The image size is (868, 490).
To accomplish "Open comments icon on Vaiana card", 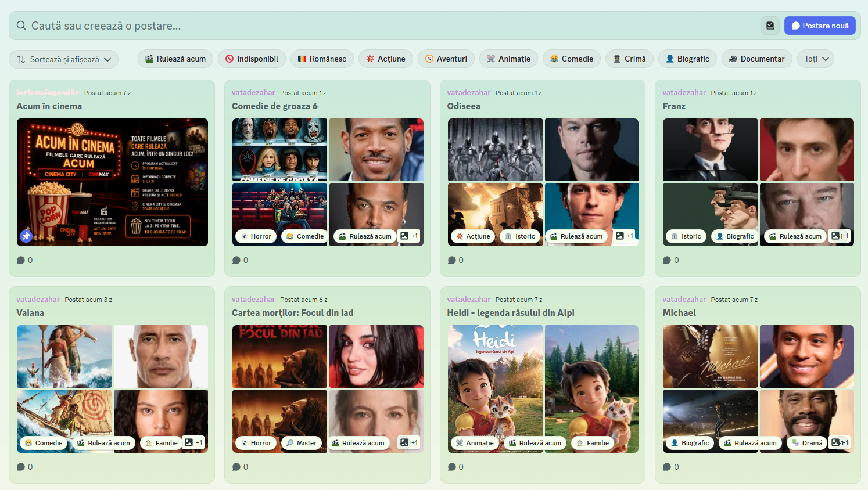I will [x=21, y=467].
